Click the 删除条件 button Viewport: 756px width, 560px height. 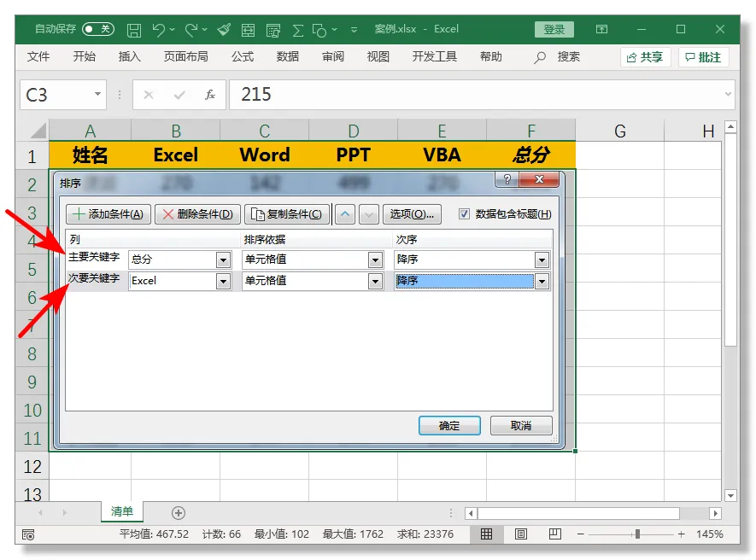(x=197, y=214)
